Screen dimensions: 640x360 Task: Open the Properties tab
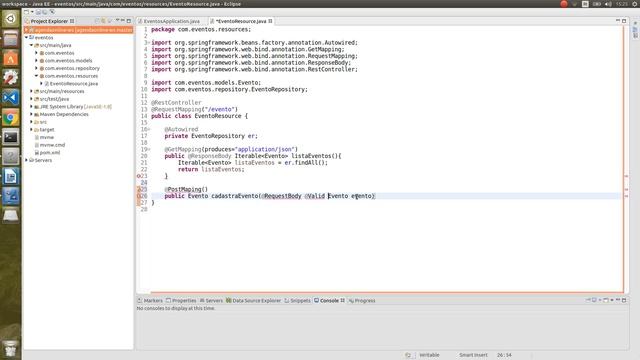(x=181, y=300)
